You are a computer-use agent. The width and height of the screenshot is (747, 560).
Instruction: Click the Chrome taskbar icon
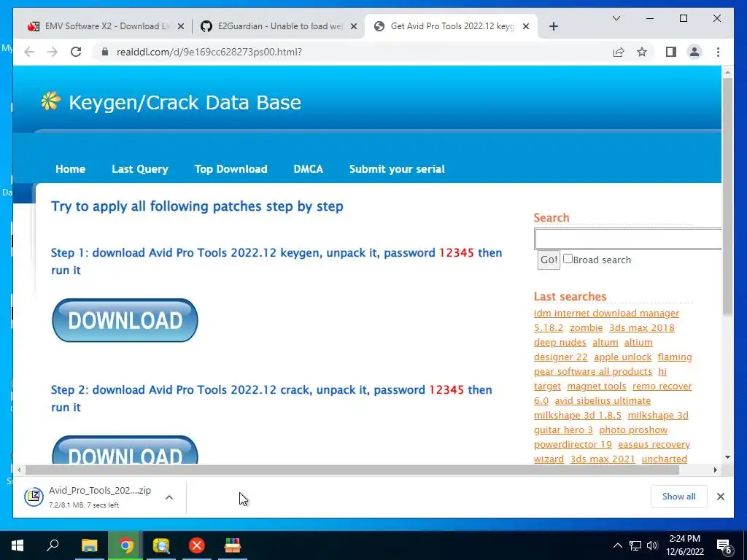click(125, 545)
